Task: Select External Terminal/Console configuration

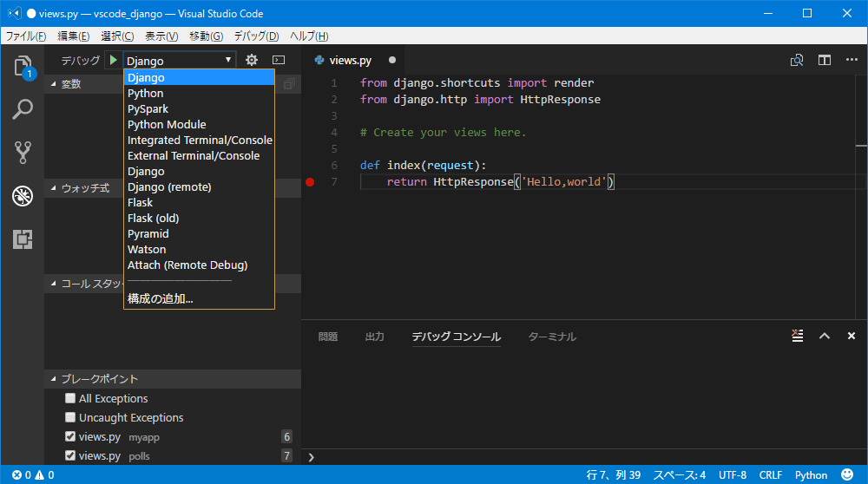Action: (200, 155)
